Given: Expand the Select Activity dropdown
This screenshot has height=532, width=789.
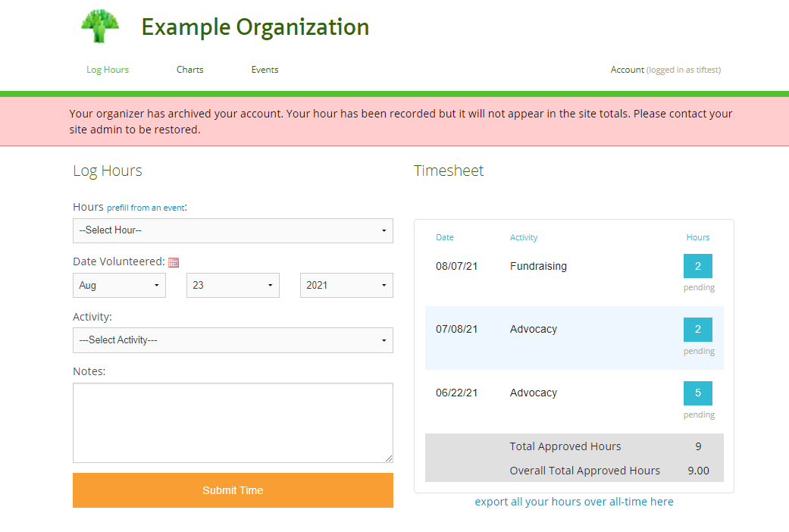Looking at the screenshot, I should 233,340.
